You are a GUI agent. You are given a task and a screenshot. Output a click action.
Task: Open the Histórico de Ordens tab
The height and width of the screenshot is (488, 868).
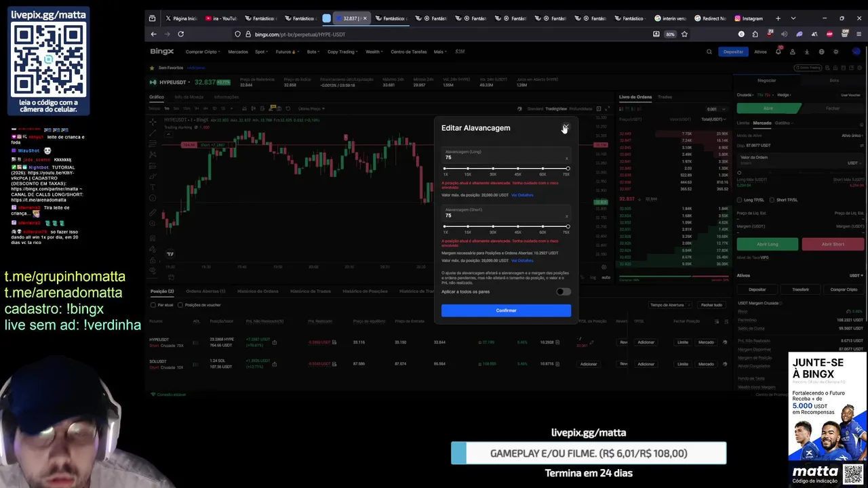coord(258,291)
